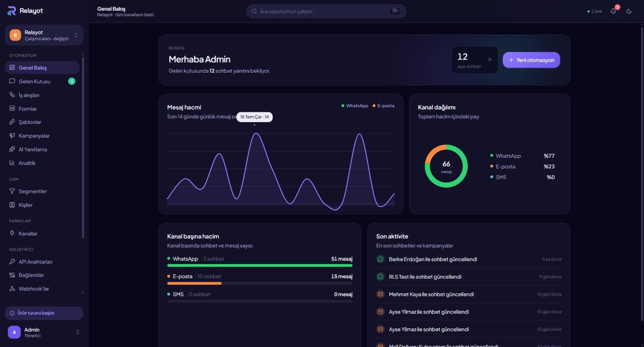Click SMS %0 in Kanal dağılımı

[522, 177]
